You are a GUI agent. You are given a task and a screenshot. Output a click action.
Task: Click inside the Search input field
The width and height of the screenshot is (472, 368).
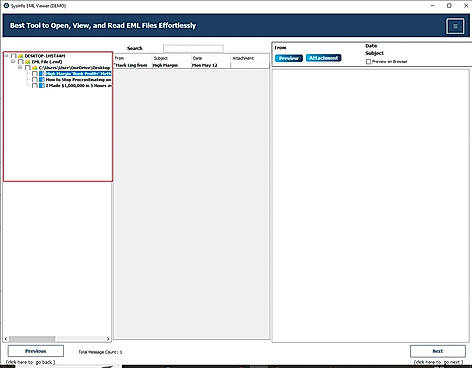point(193,49)
